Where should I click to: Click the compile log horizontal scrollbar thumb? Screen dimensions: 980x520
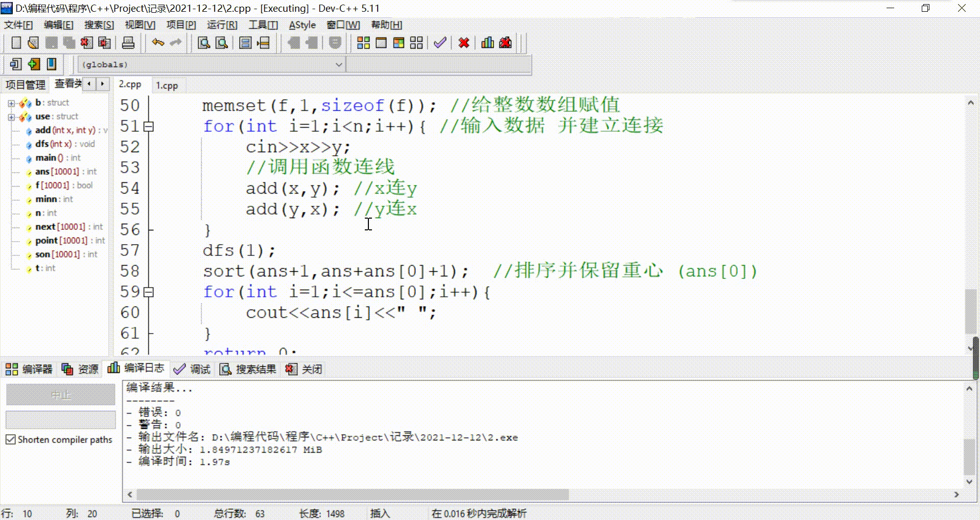pos(353,494)
